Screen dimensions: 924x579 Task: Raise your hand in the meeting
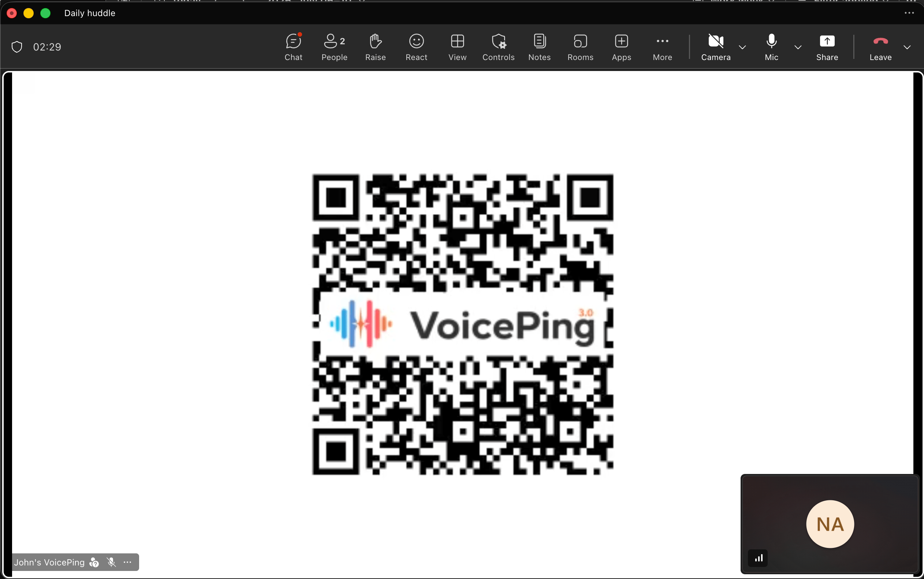tap(375, 47)
